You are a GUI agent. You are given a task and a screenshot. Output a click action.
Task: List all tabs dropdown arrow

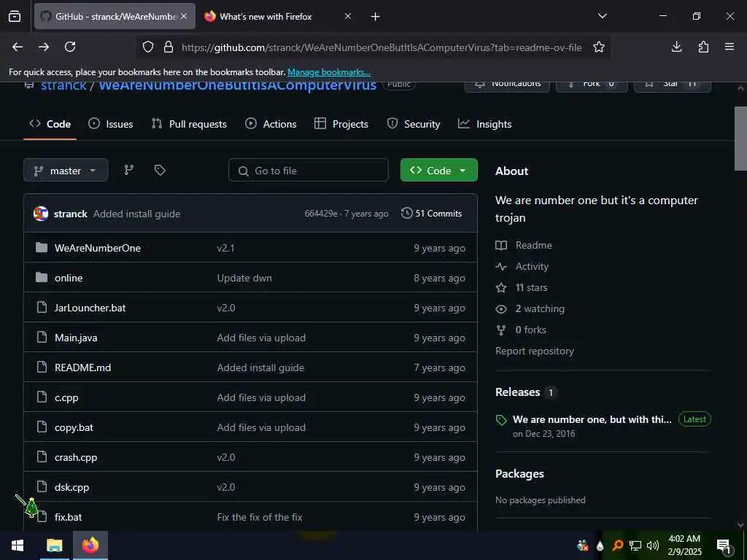tap(603, 16)
